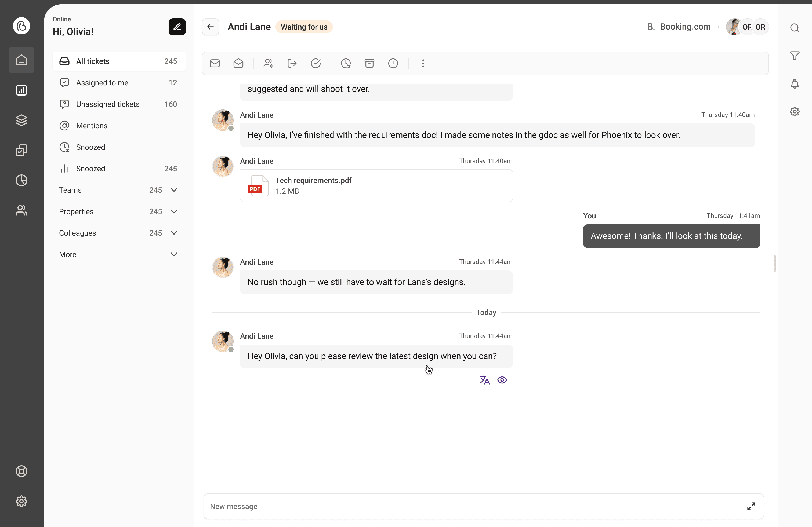Click the assign user toolbar icon
812x527 pixels.
pos(269,63)
